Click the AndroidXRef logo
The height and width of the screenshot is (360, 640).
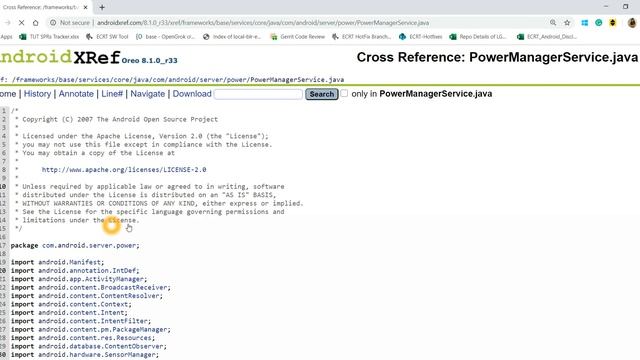coord(60,57)
